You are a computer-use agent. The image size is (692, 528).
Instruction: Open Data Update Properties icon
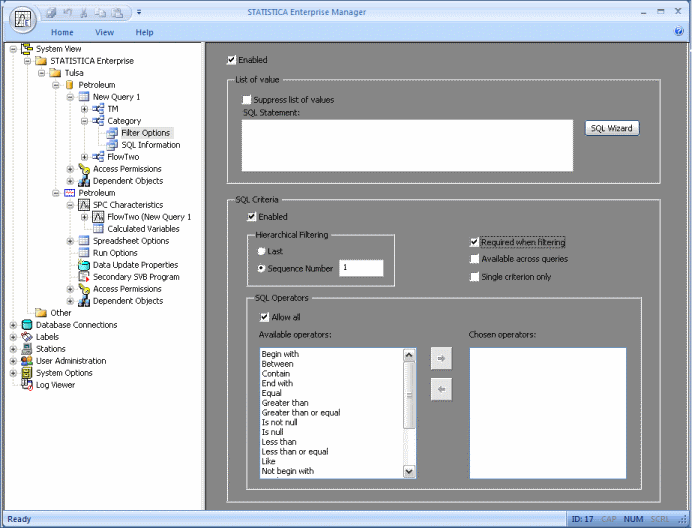click(84, 265)
